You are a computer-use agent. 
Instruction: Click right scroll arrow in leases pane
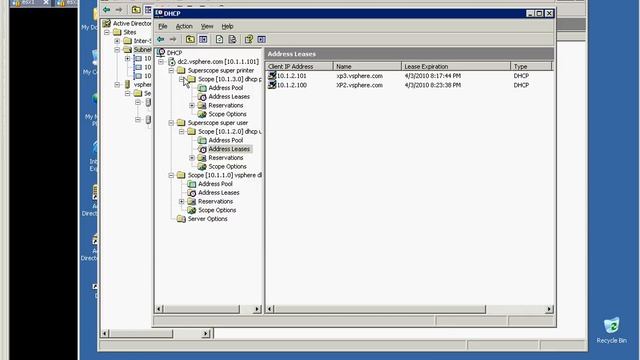coord(549,309)
